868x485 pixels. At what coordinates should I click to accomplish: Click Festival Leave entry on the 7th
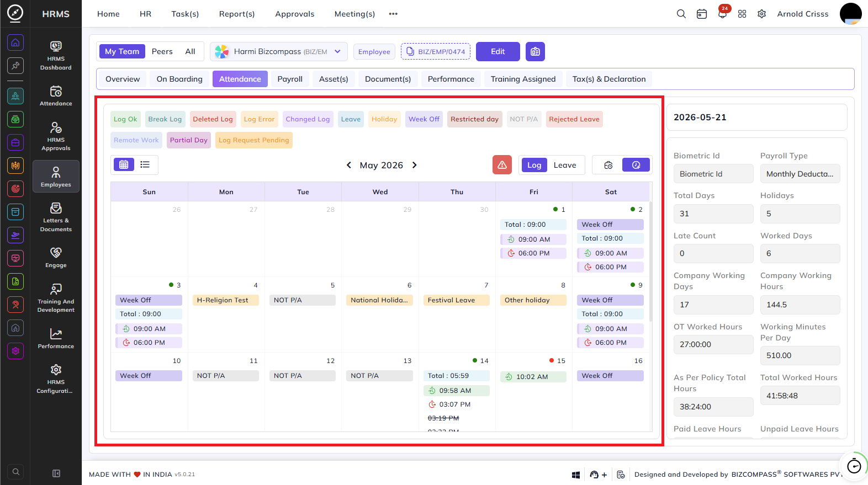457,300
